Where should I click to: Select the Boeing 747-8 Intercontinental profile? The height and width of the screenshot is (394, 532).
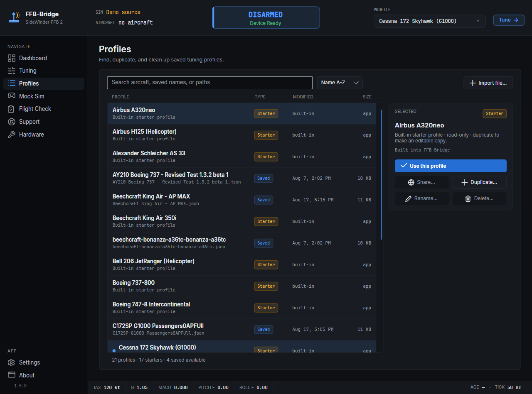[x=242, y=308]
